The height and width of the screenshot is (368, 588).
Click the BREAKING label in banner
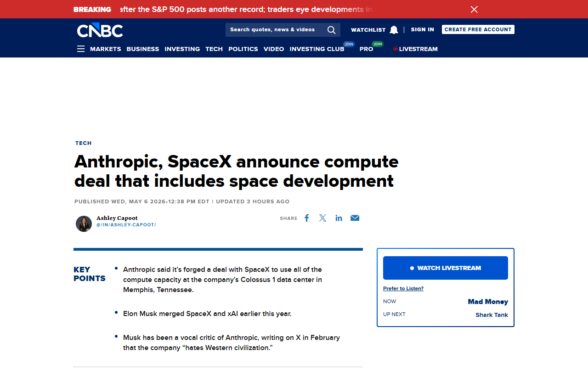point(92,9)
